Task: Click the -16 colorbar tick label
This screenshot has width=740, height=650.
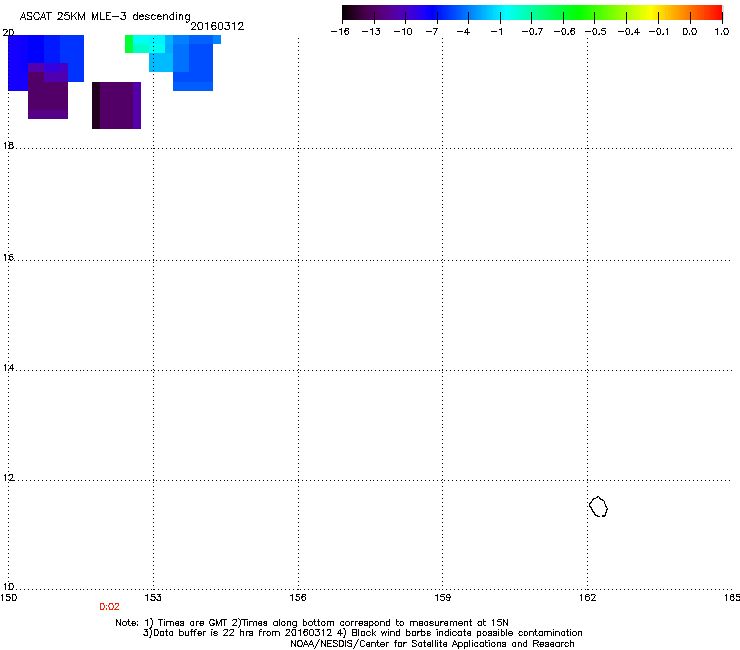Action: [x=340, y=32]
